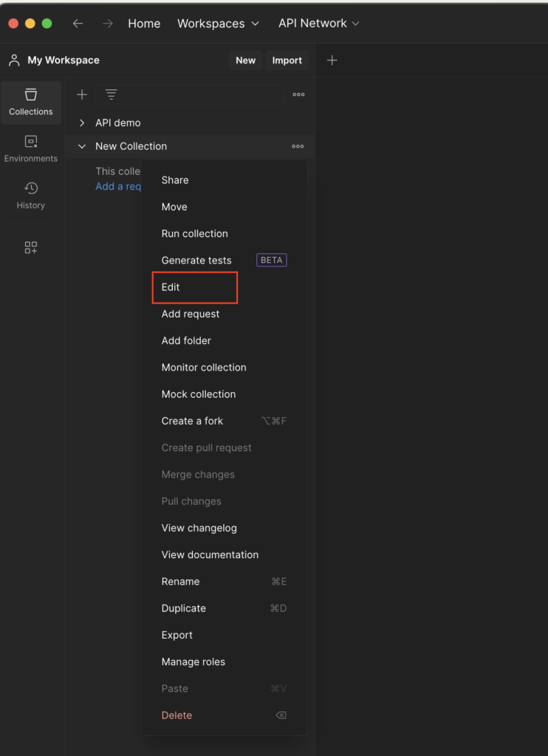Open a new tab with the plus icon
This screenshot has width=548, height=756.
tap(332, 61)
